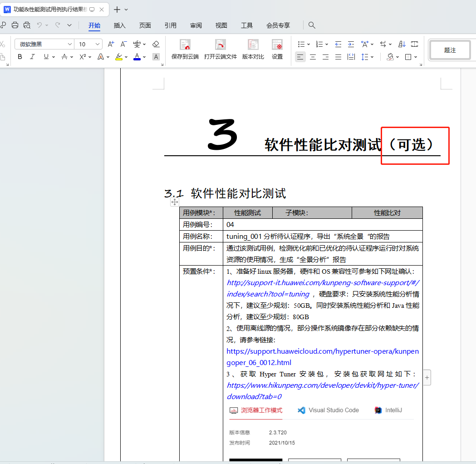476x464 pixels.
Task: Click the line spacing icon
Action: coord(364,57)
